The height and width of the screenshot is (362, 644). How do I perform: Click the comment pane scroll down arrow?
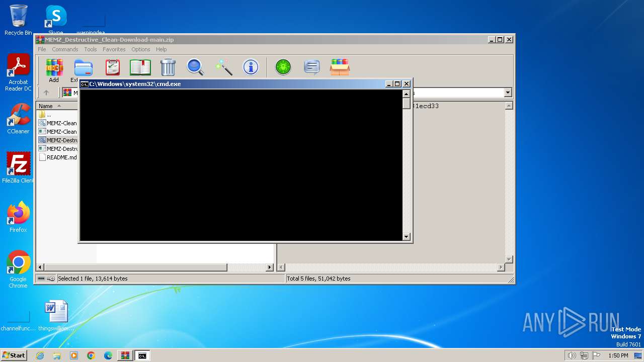pos(509,259)
